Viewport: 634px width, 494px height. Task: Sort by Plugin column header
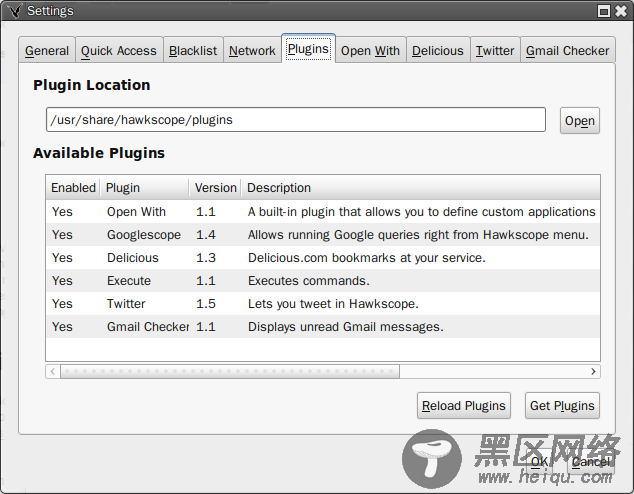click(x=144, y=188)
